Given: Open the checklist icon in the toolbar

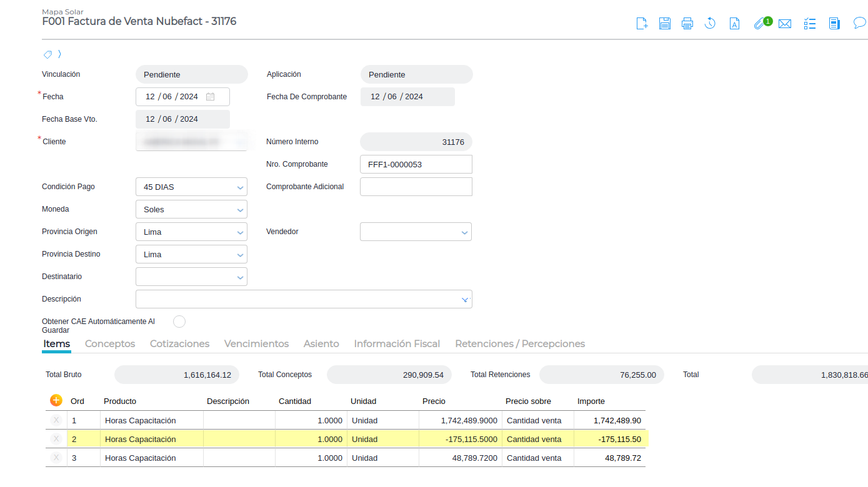Looking at the screenshot, I should (810, 24).
